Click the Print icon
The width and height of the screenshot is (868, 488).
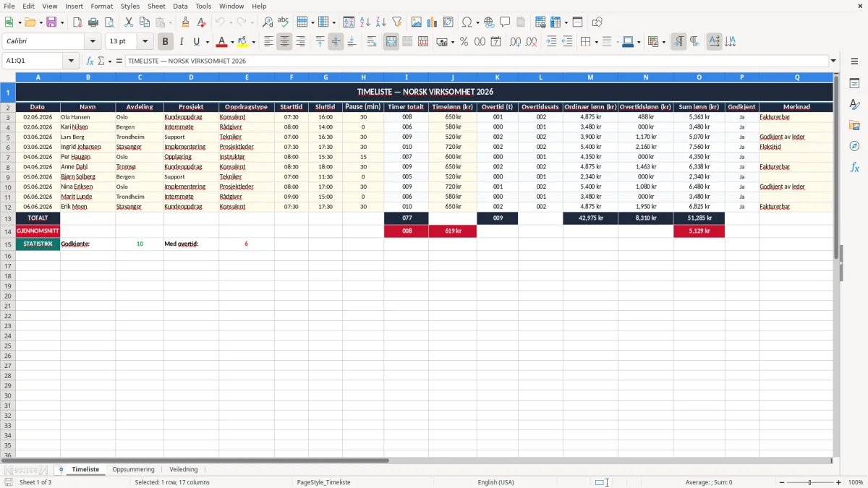click(93, 22)
